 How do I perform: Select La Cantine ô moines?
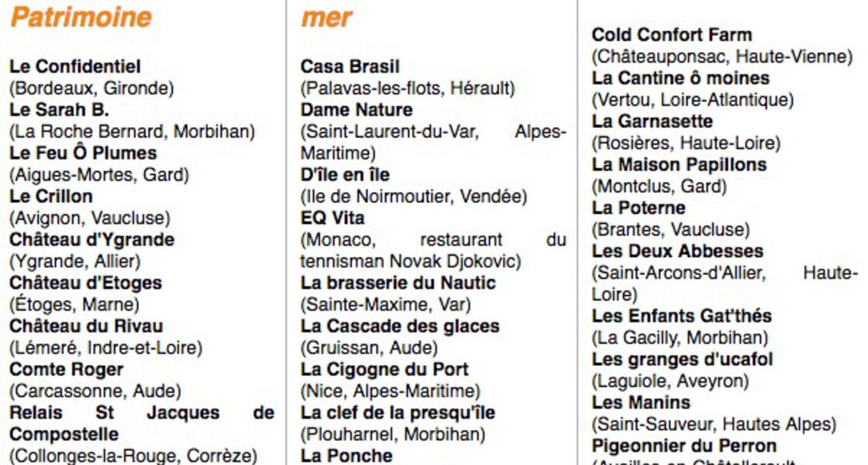[681, 78]
